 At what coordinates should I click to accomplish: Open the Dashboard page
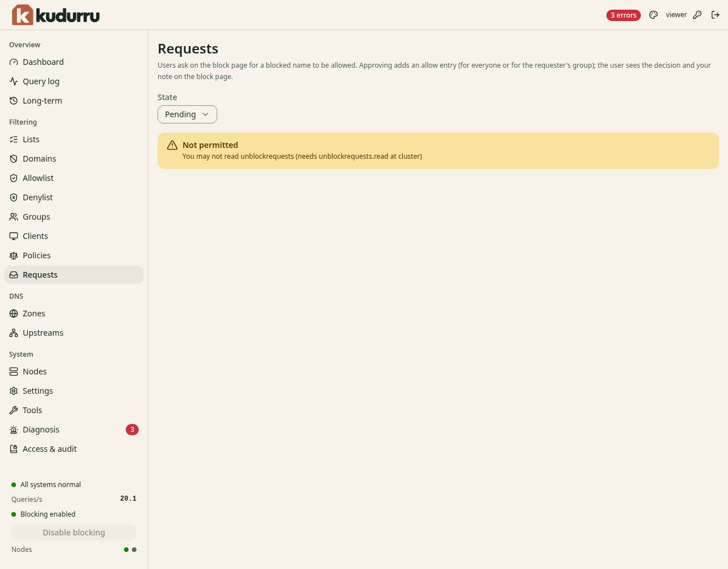point(74,62)
